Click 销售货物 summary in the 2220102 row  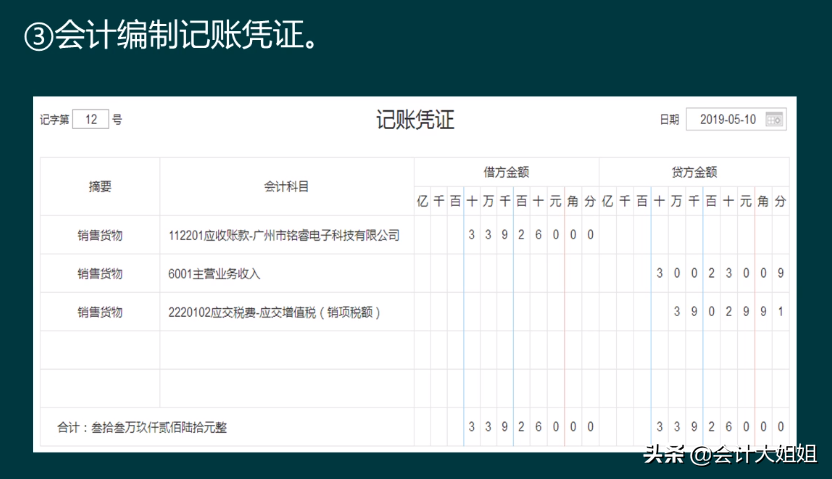(x=100, y=312)
